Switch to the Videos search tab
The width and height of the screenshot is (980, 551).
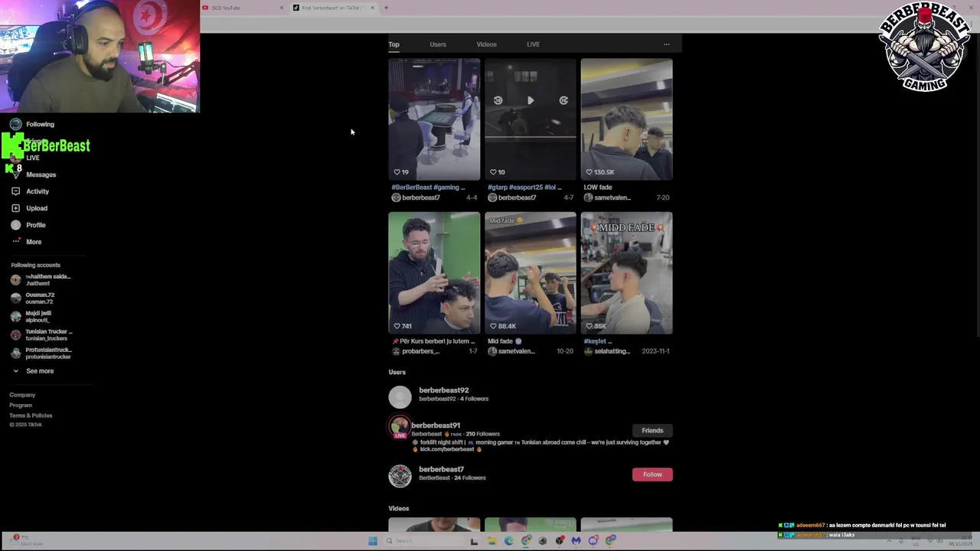point(486,44)
